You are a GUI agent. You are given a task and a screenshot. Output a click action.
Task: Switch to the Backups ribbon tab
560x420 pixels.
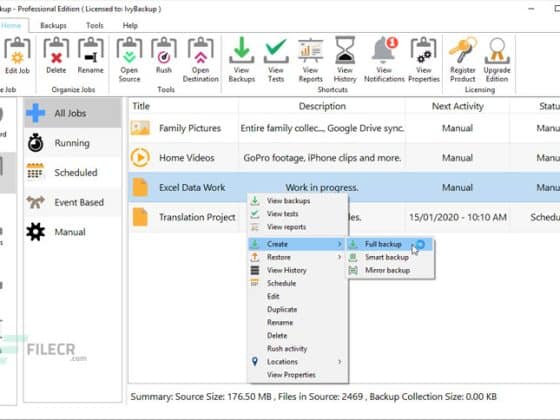[53, 25]
